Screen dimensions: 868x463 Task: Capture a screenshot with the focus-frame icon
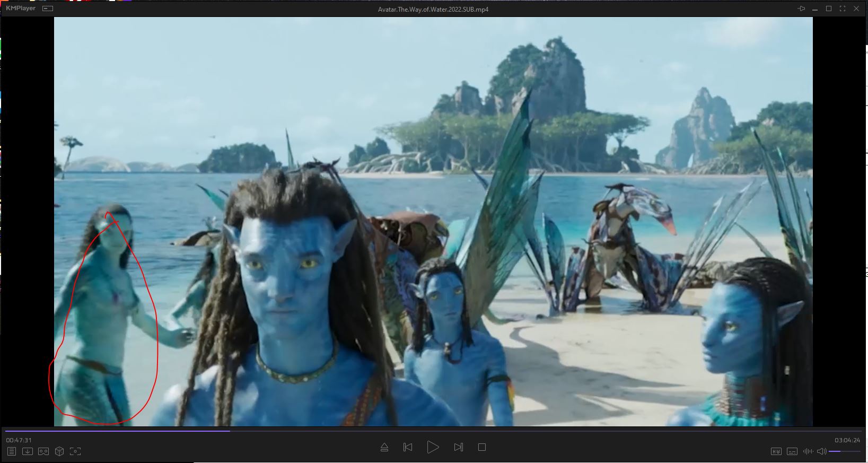pos(75,451)
